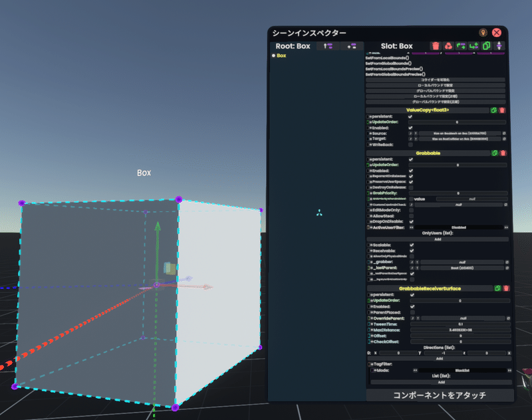Enable AllowSteal checkbox
Viewport: 532px width, 420px height.
tap(411, 216)
